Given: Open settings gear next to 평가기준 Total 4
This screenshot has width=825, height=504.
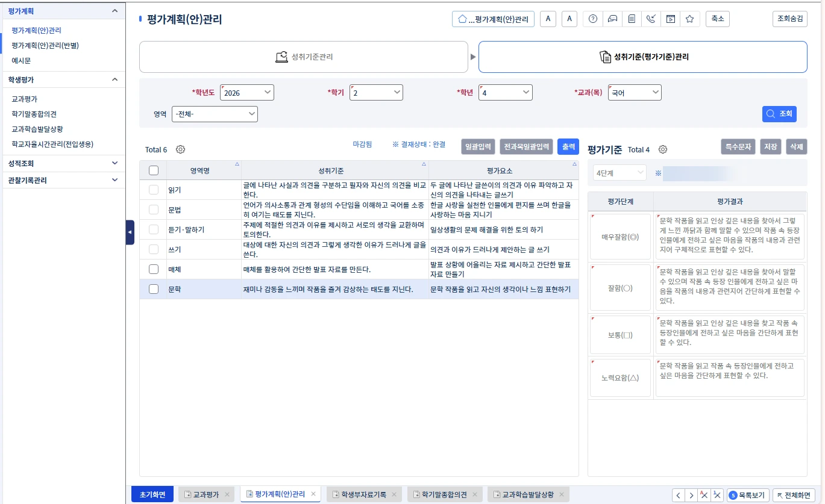Looking at the screenshot, I should click(x=663, y=149).
